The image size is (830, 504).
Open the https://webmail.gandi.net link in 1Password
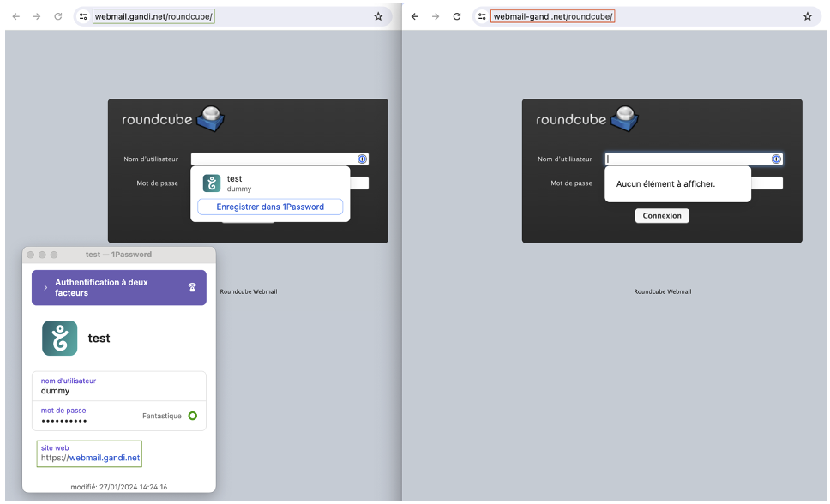[104, 458]
